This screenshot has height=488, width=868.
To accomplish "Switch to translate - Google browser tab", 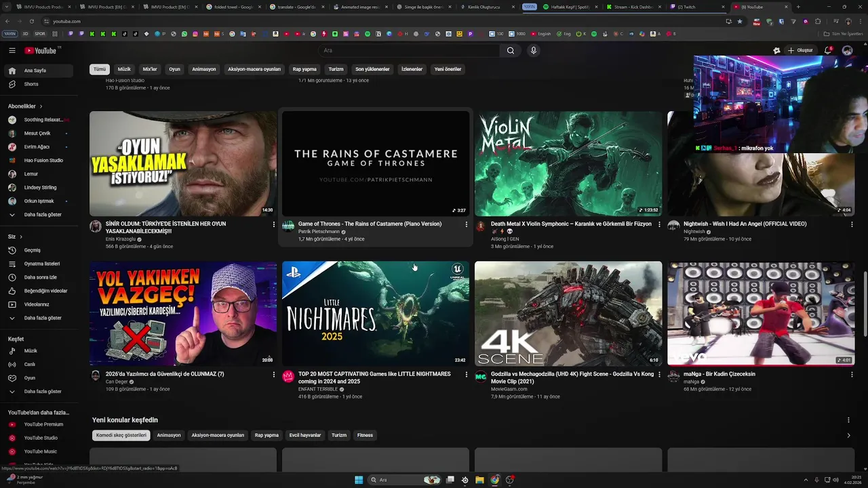I will [296, 7].
